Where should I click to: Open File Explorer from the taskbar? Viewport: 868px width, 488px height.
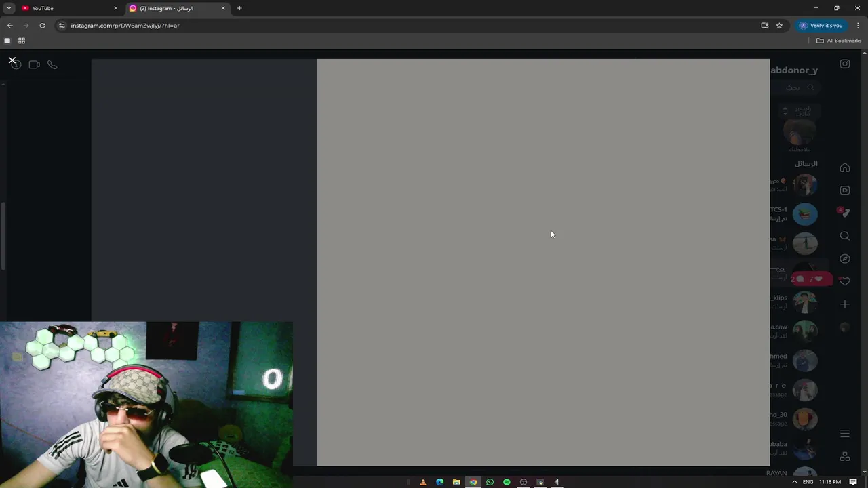pos(456,482)
